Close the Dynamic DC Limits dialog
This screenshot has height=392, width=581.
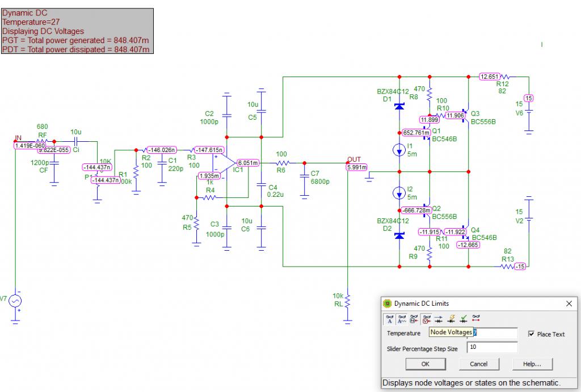[569, 304]
